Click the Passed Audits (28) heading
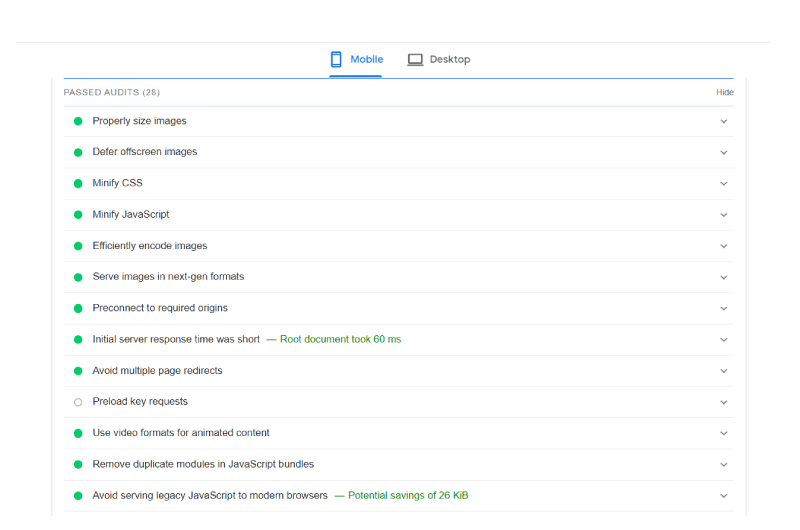This screenshot has width=800, height=530. pos(112,92)
